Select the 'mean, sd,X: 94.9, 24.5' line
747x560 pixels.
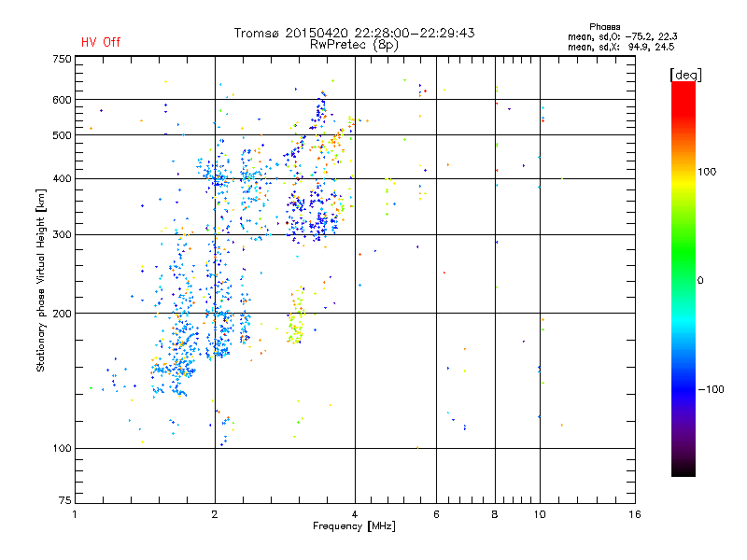[621, 47]
